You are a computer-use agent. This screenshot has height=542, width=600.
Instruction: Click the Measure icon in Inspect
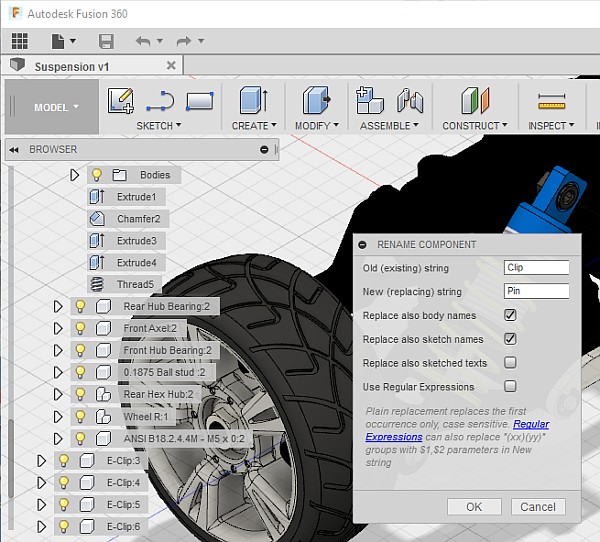[551, 101]
